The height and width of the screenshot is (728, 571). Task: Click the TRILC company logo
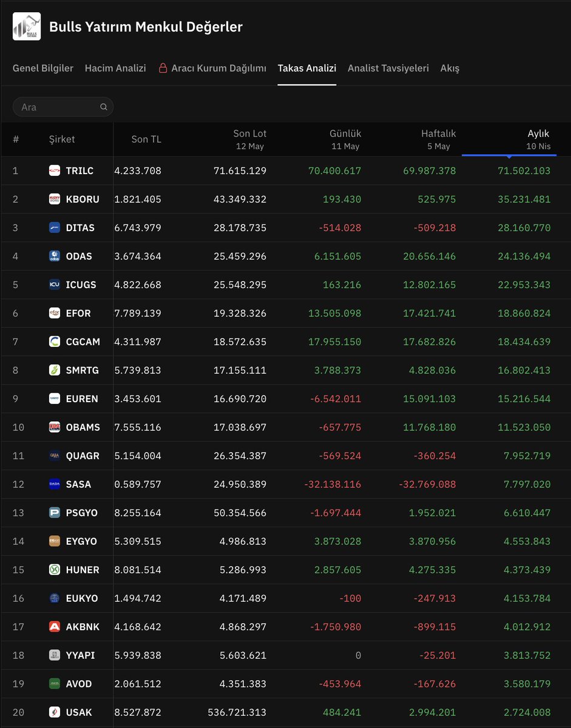coord(55,170)
